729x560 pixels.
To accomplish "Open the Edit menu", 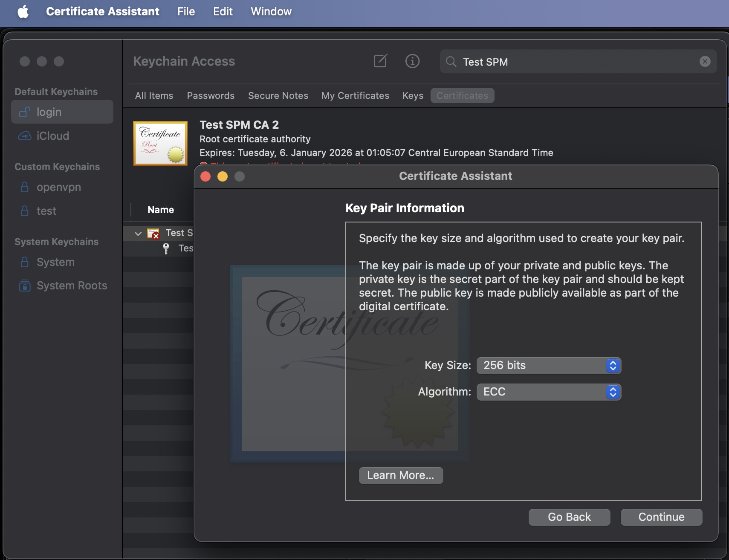I will (x=223, y=12).
